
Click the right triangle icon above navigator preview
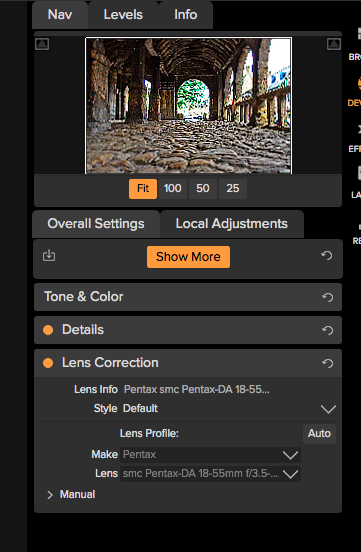[334, 44]
